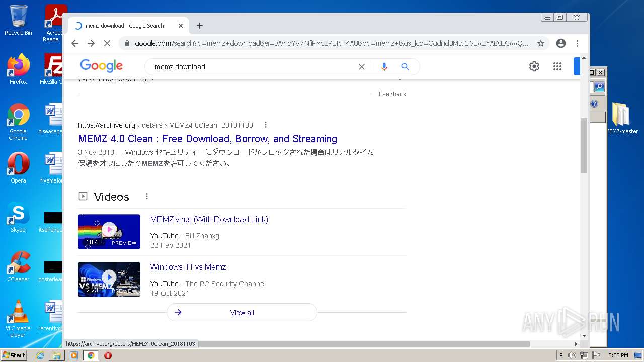Open Skype desktop shortcut

tap(18, 217)
